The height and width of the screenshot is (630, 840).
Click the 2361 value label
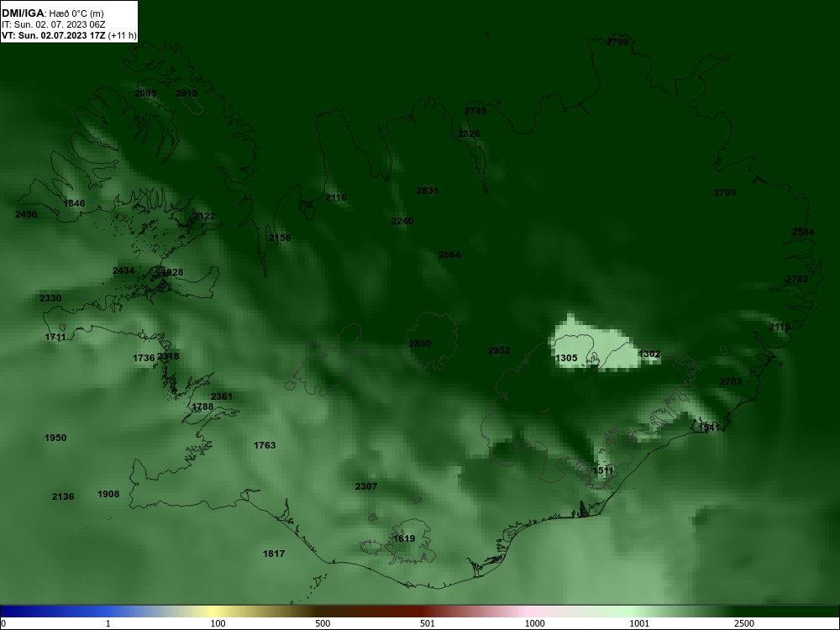(222, 396)
